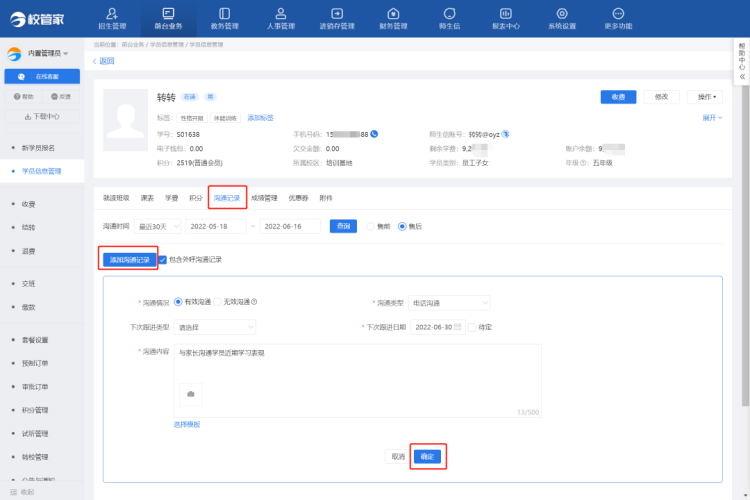Open the 沟通类型 dropdown
The height and width of the screenshot is (500, 750).
pyautogui.click(x=450, y=302)
